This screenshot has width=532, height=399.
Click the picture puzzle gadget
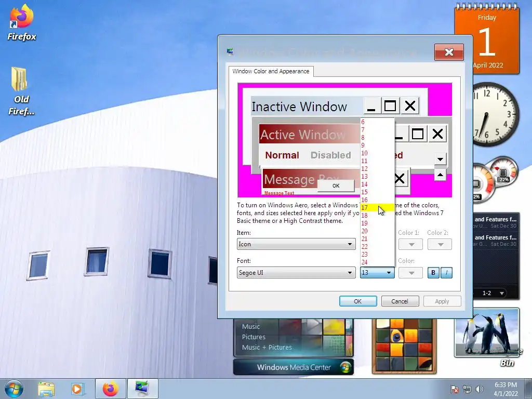point(404,346)
